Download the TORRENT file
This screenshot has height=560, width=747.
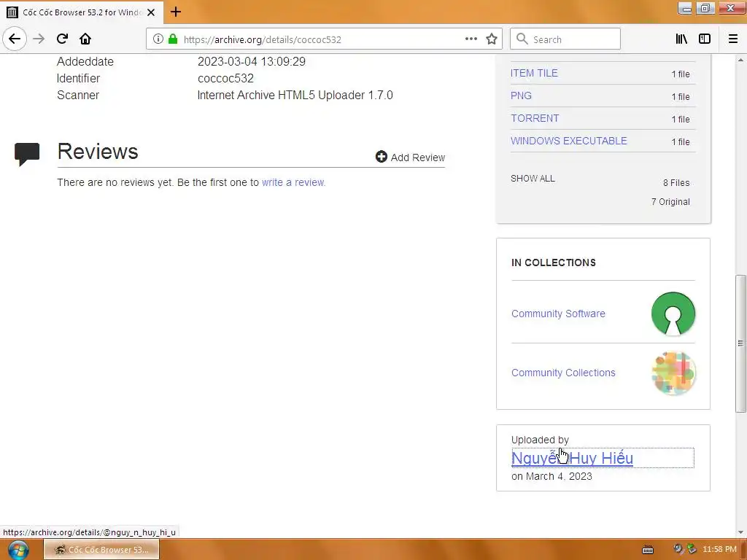[x=535, y=118]
